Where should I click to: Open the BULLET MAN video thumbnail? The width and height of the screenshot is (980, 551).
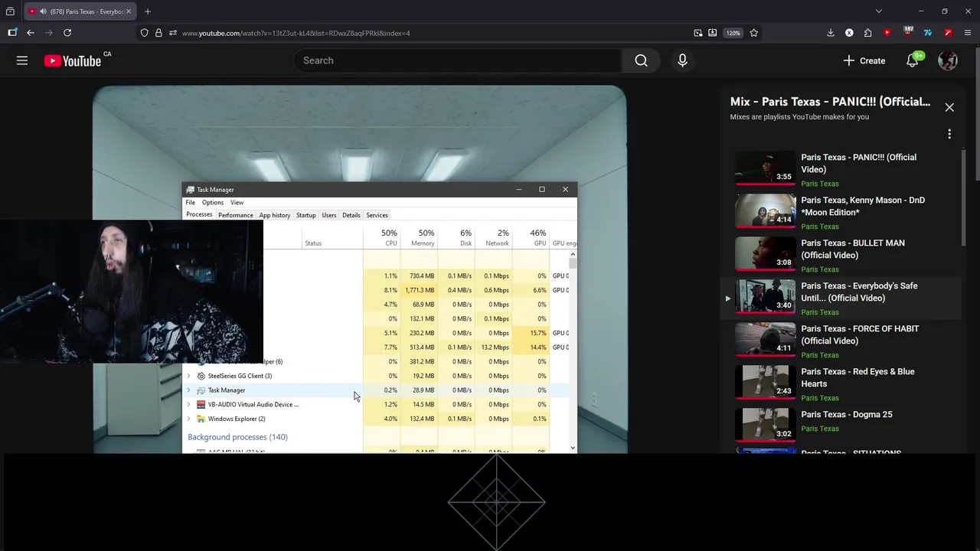click(766, 255)
